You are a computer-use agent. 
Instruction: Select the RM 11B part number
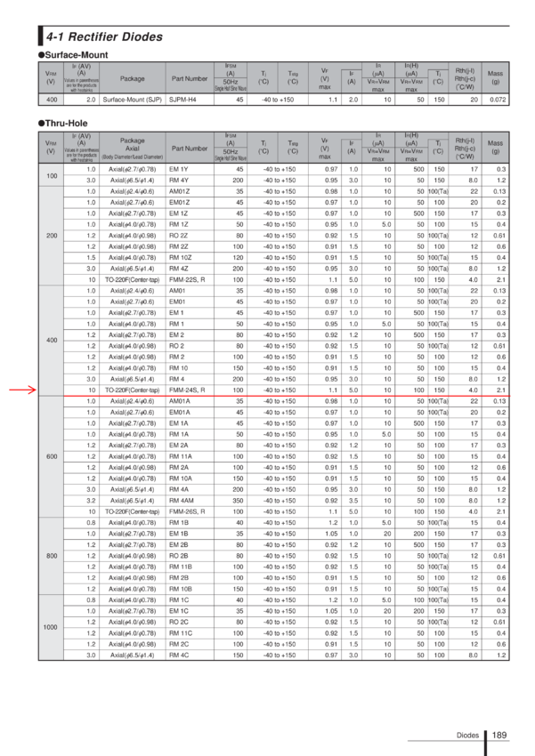pyautogui.click(x=181, y=567)
